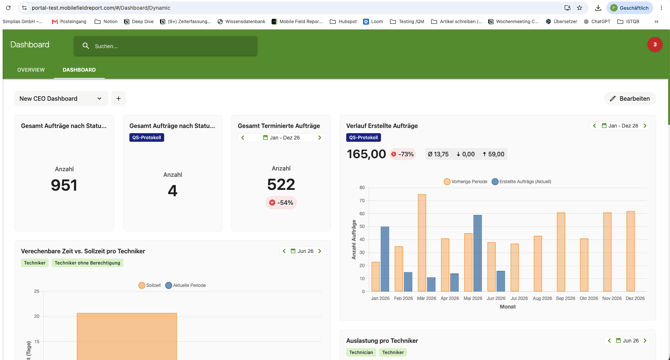670x360 pixels.
Task: Go to next period in Gesamt Terminierte Aufträge
Action: click(x=319, y=138)
